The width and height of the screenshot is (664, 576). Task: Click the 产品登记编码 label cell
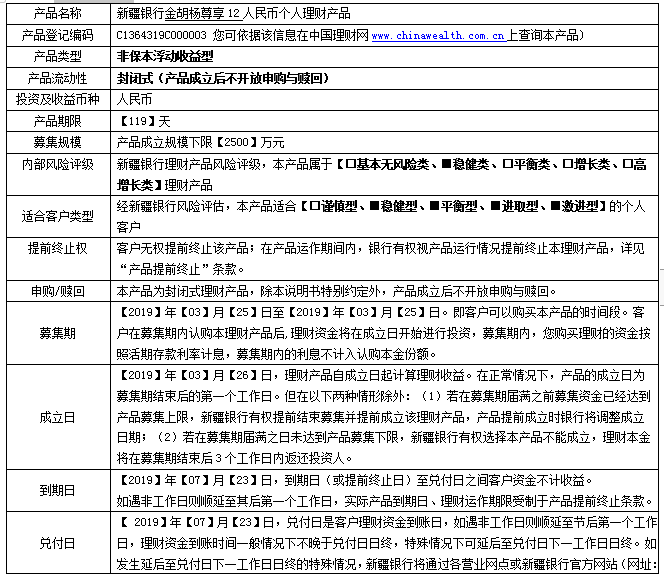[x=58, y=35]
